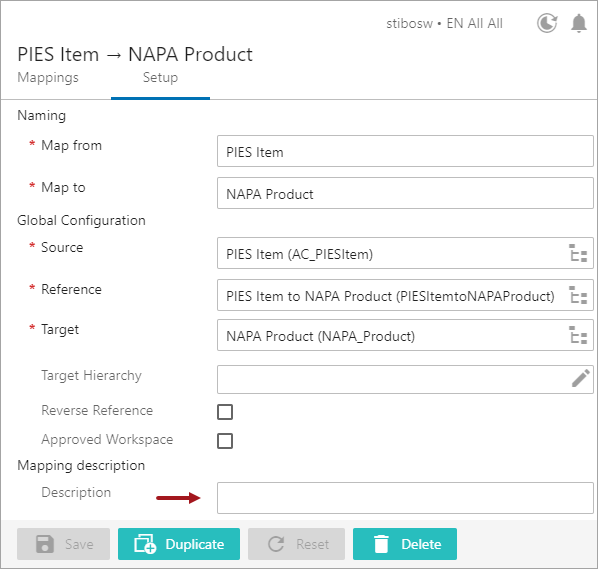
Task: Click the Description text field
Action: 405,498
